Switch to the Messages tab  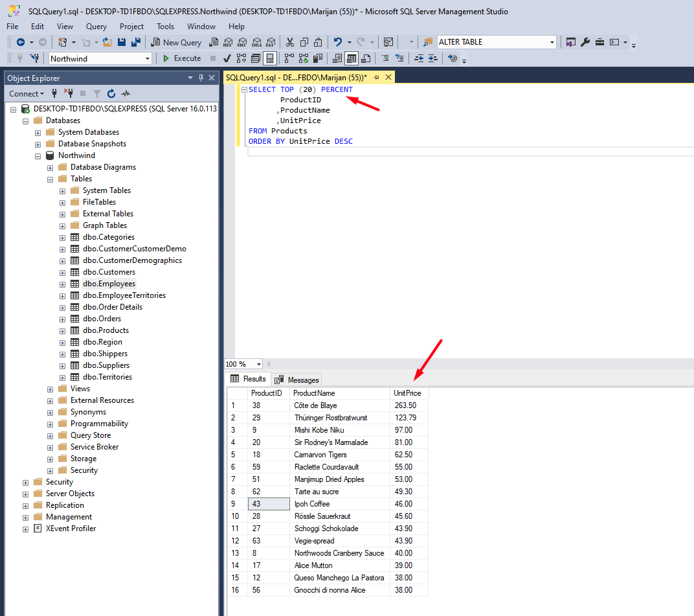297,380
